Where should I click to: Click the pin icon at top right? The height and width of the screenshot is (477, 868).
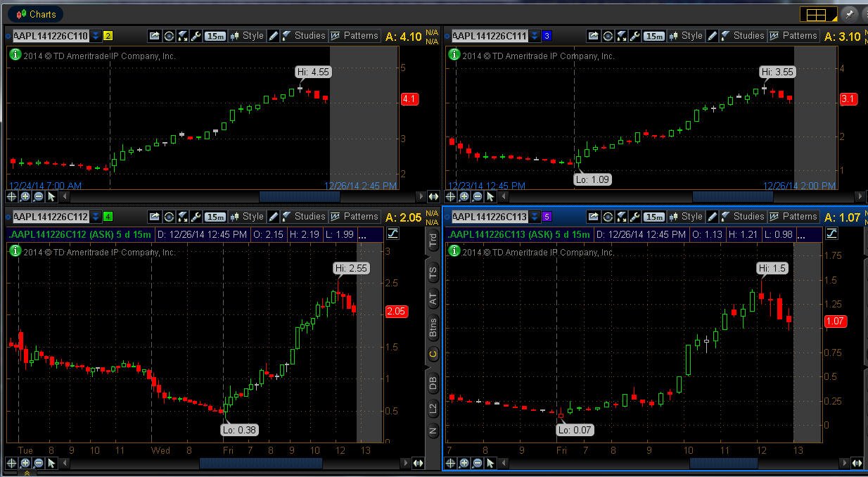pos(849,13)
